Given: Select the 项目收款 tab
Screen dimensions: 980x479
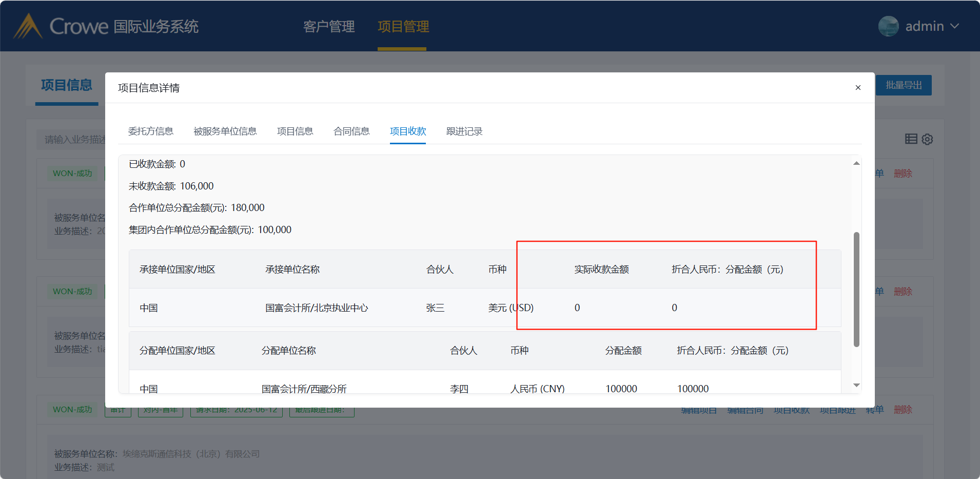Looking at the screenshot, I should (x=408, y=131).
